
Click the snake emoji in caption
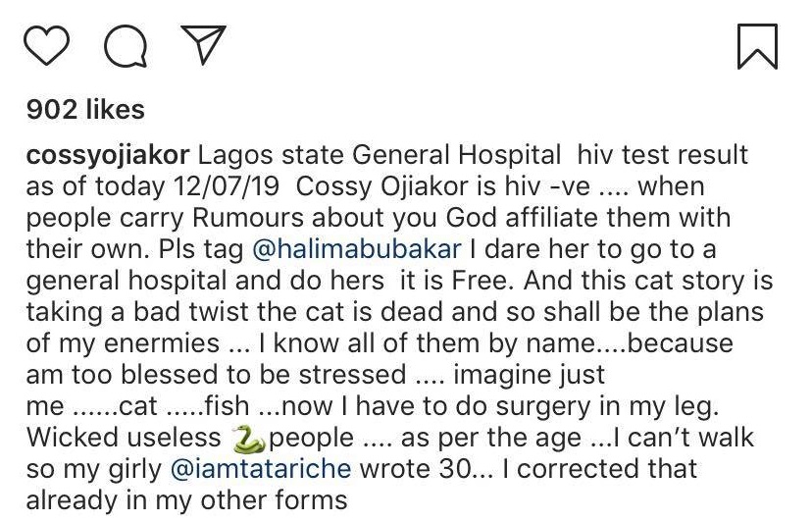click(x=248, y=439)
